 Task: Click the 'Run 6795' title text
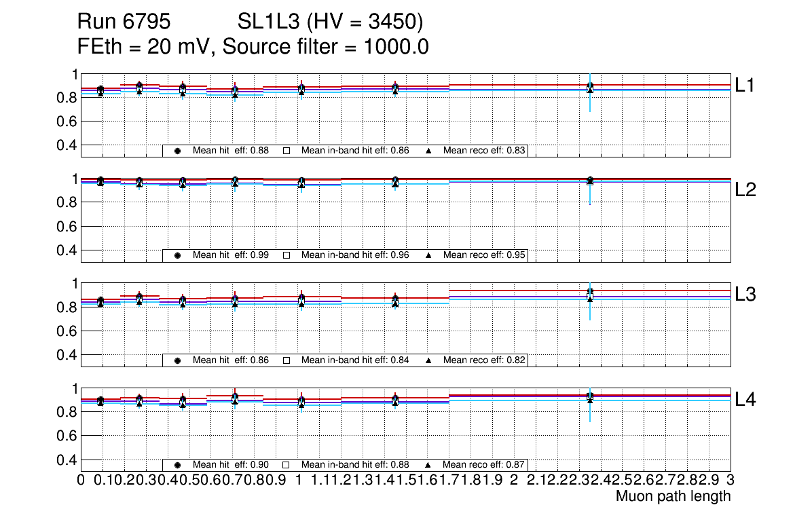(x=123, y=22)
